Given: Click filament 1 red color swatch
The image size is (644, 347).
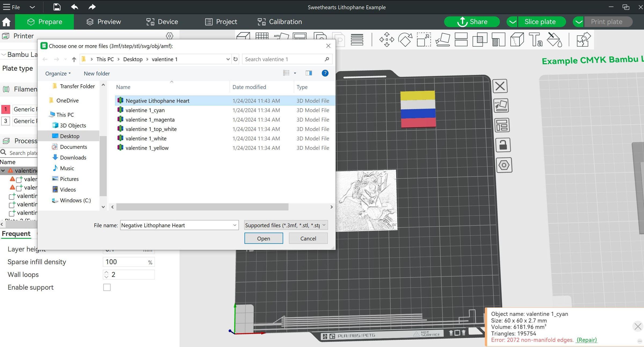Looking at the screenshot, I should pos(6,109).
